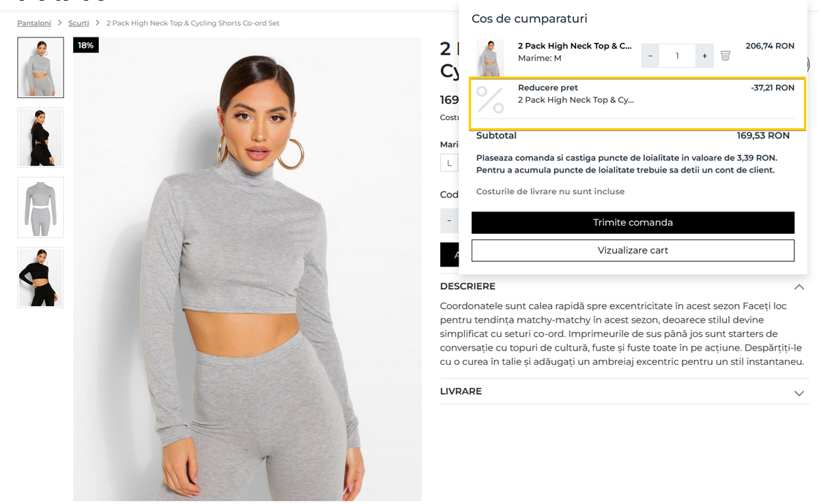
Task: Remove item using the trash icon
Action: coord(725,56)
